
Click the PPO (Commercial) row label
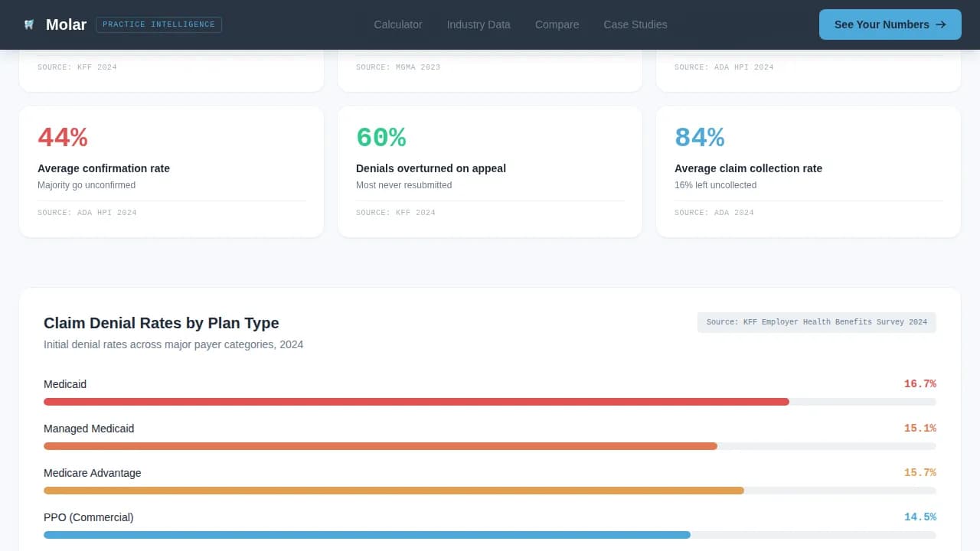click(x=89, y=517)
